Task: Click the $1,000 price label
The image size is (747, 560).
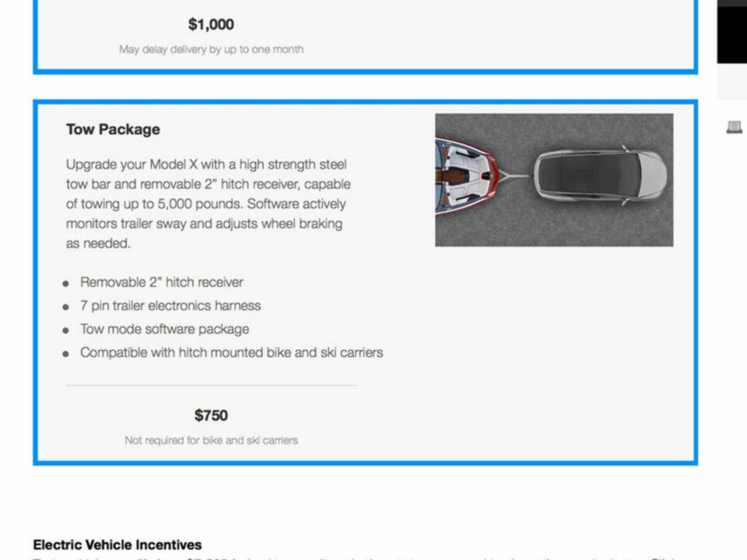Action: click(211, 24)
